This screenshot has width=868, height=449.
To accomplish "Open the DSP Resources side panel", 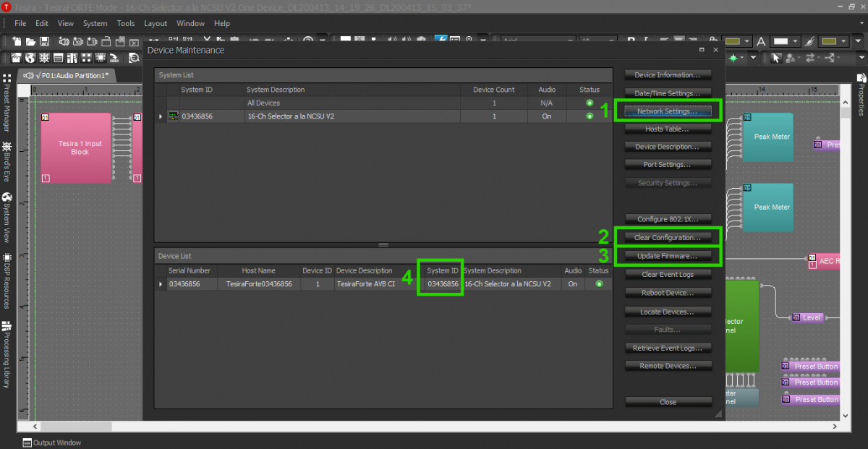I will [x=7, y=282].
